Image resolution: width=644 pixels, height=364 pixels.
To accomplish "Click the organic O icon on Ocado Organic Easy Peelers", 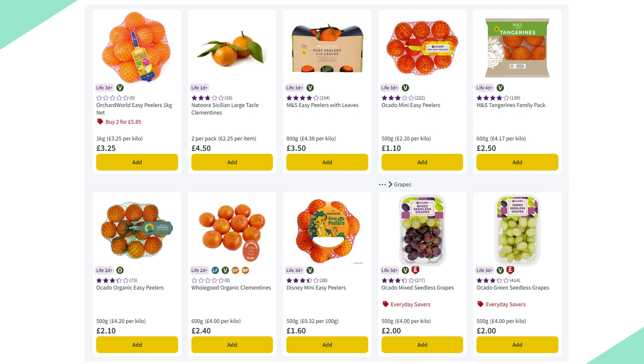I will 120,270.
